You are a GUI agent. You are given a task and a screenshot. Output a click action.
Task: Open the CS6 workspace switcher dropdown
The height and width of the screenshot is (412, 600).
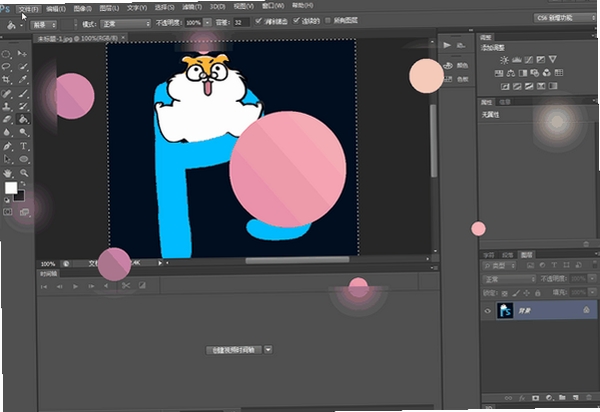(x=565, y=18)
